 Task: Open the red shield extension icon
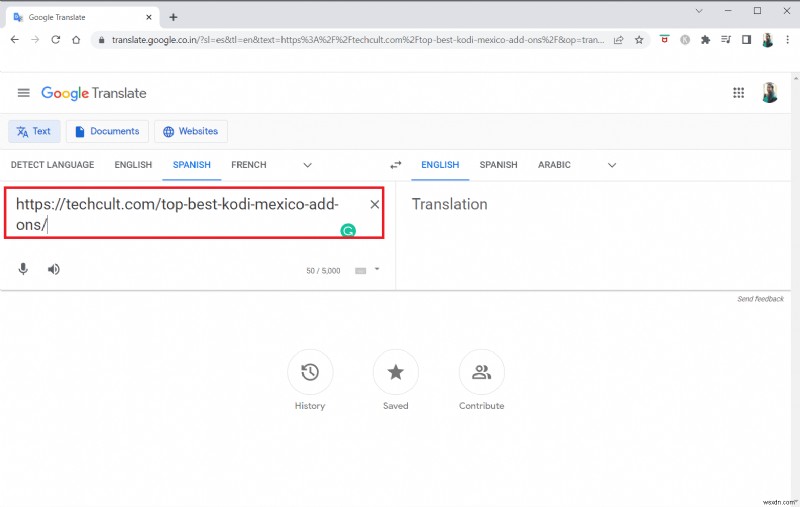coord(664,39)
